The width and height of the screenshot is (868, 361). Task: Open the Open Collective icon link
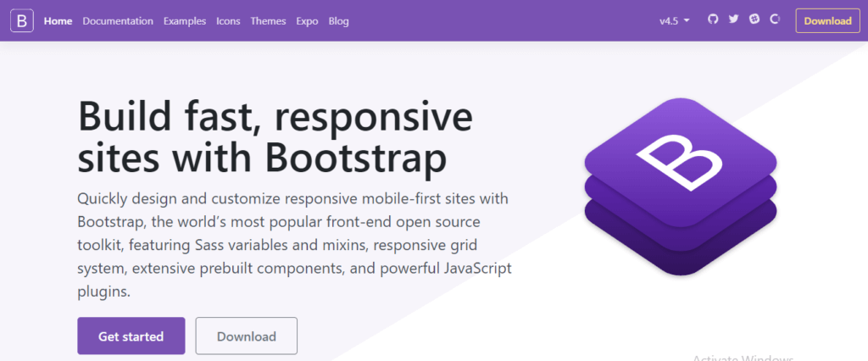(x=775, y=19)
